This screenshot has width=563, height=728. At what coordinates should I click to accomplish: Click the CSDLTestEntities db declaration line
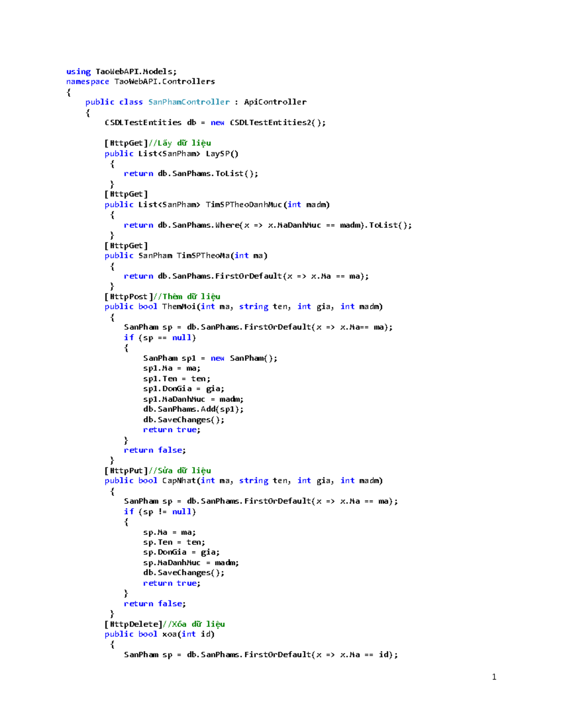[x=215, y=123]
